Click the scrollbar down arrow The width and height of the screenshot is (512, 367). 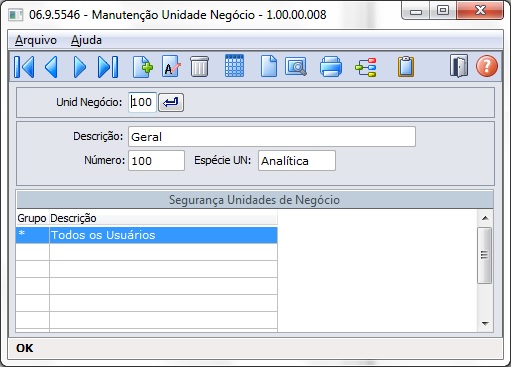coord(485,323)
